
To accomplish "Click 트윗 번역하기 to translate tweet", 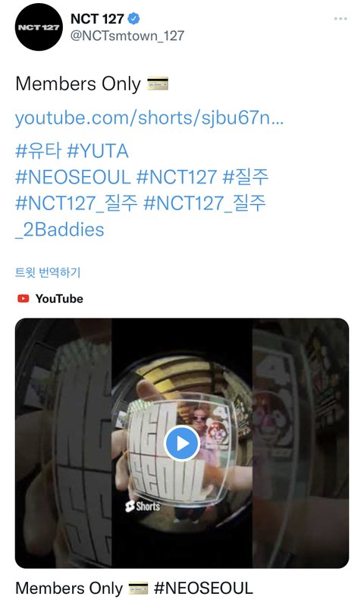I will click(x=48, y=272).
